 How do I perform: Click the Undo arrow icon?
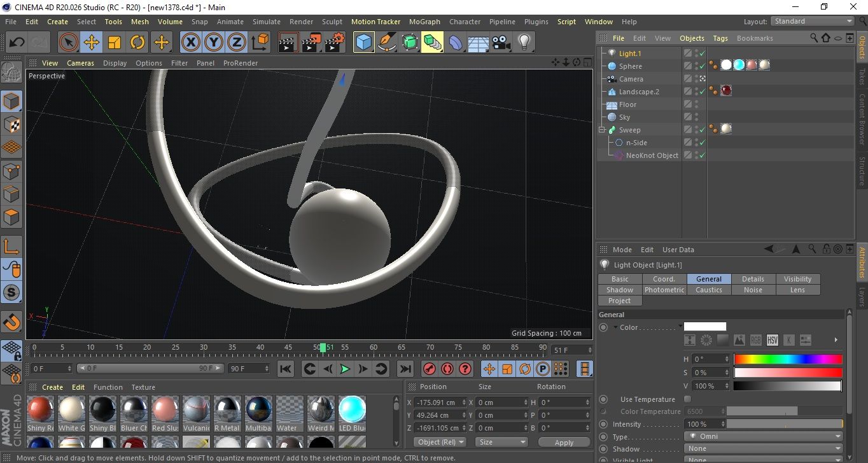(17, 43)
